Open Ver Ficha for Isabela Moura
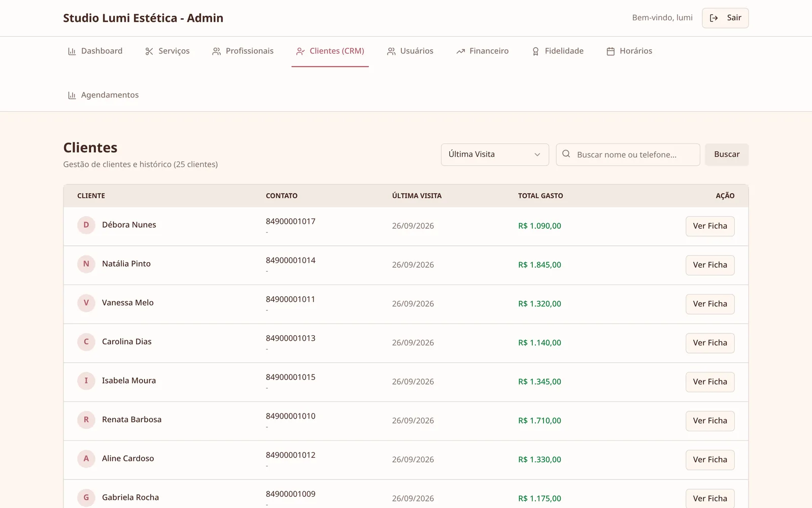Image resolution: width=812 pixels, height=508 pixels. [710, 382]
